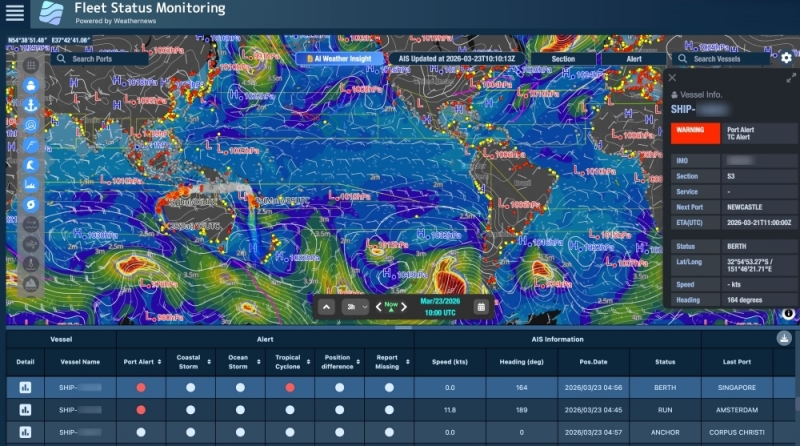Open the hamburger main menu
The height and width of the screenshot is (446, 800).
click(x=15, y=13)
